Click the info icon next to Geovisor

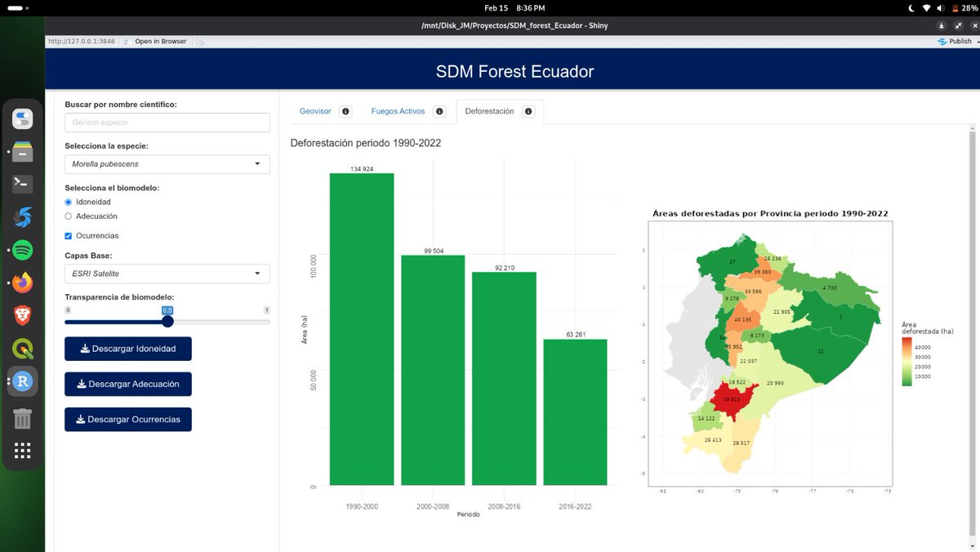(345, 111)
